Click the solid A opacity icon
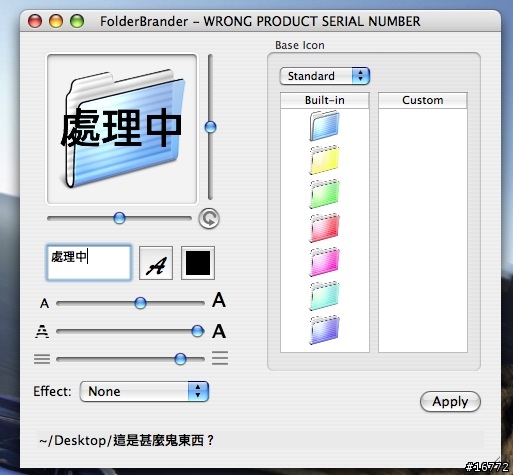513x475 pixels. [x=219, y=331]
